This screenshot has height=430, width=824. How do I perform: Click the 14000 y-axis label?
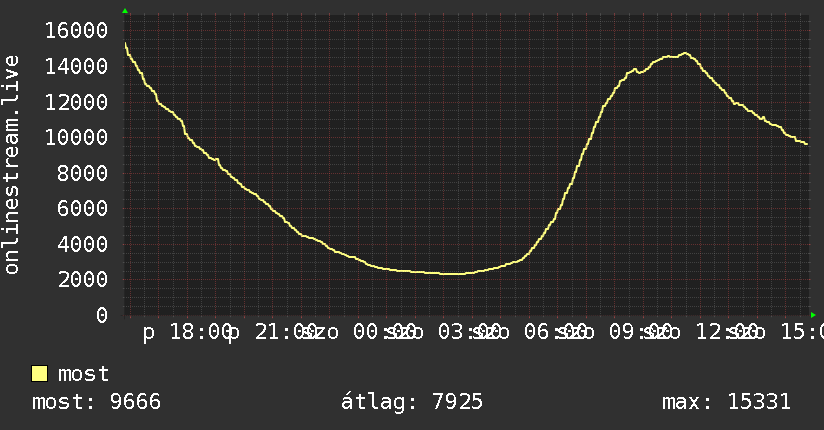77,66
